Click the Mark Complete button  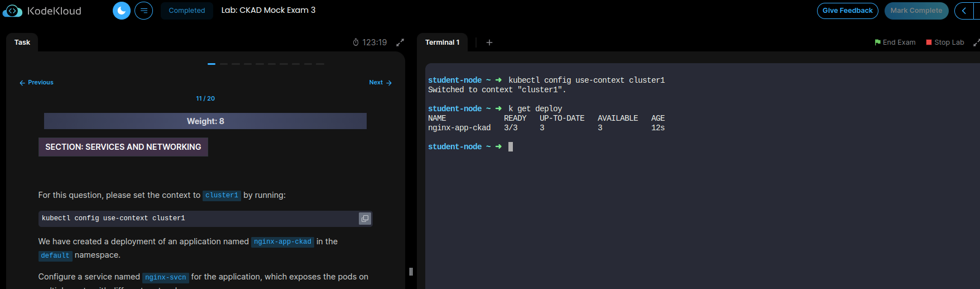(916, 11)
